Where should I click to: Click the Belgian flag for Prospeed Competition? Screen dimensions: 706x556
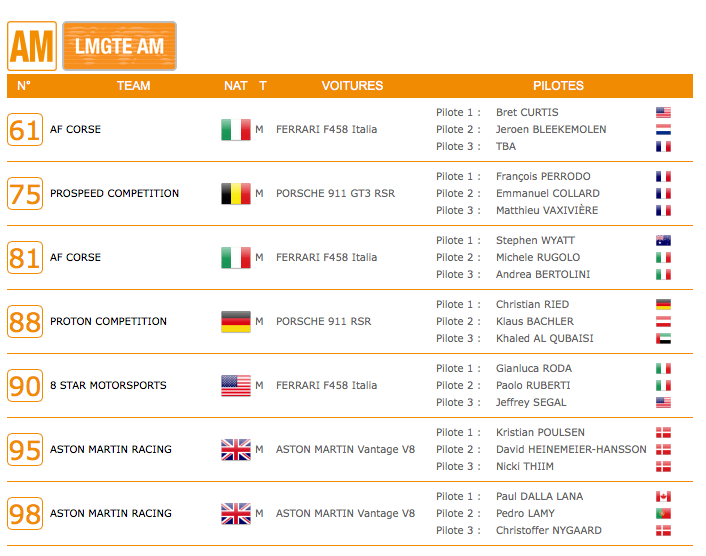(236, 194)
